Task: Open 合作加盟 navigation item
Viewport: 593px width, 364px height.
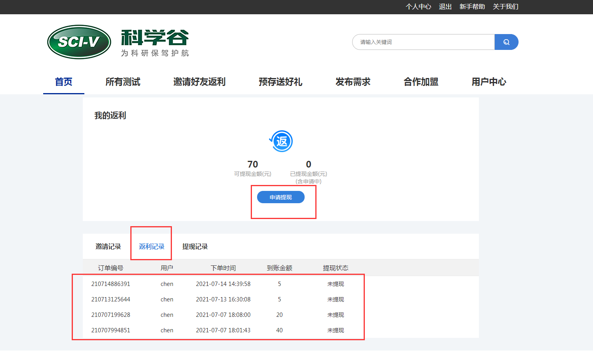Action: [x=421, y=82]
